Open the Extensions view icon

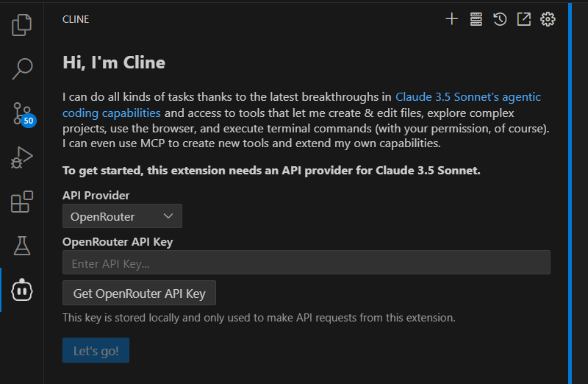click(x=22, y=202)
